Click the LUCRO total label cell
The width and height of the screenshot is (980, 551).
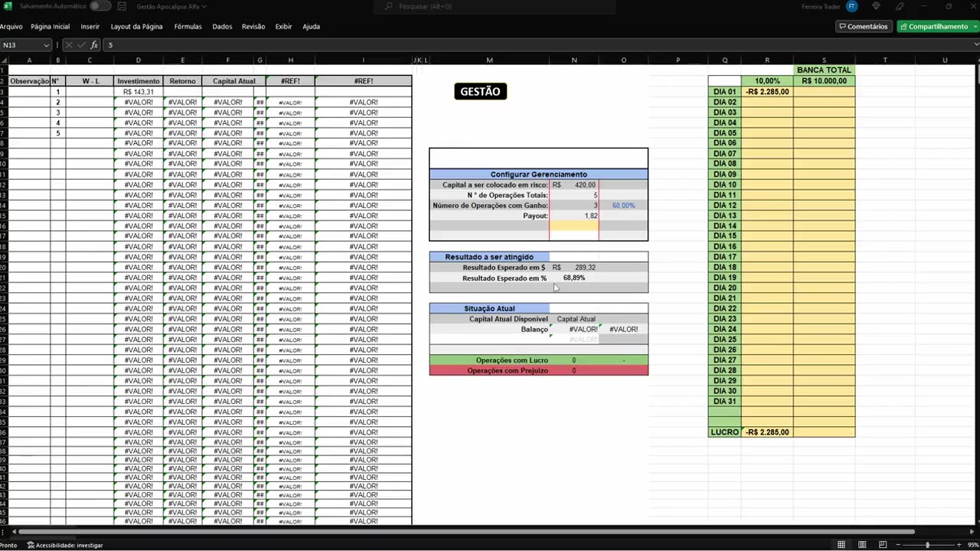[x=724, y=432]
